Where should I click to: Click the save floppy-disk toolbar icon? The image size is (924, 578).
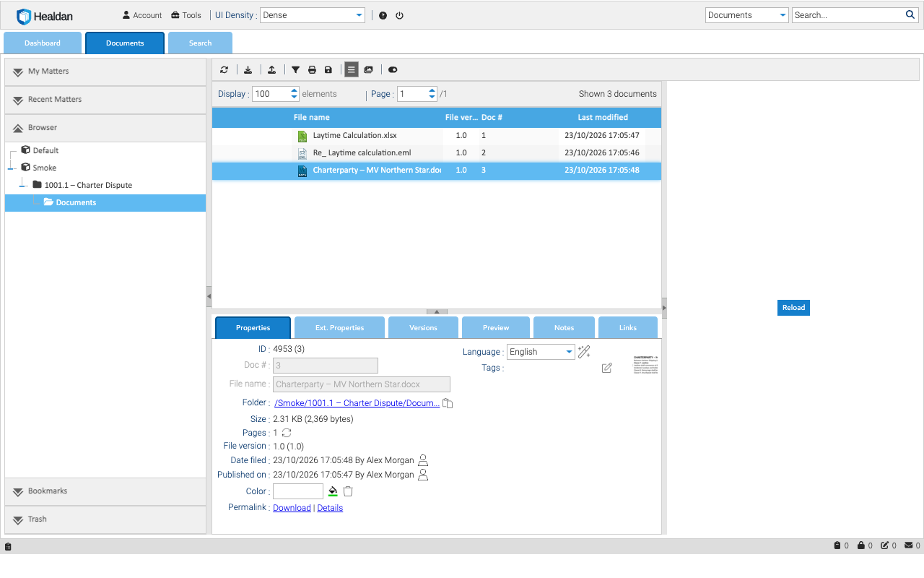tap(328, 70)
